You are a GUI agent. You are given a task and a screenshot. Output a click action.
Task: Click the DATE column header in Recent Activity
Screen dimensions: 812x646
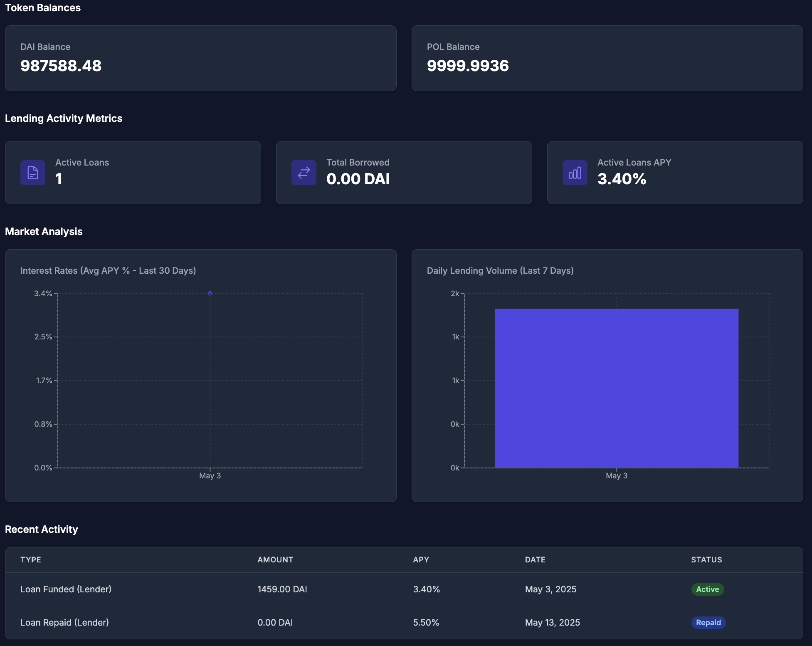pos(535,559)
